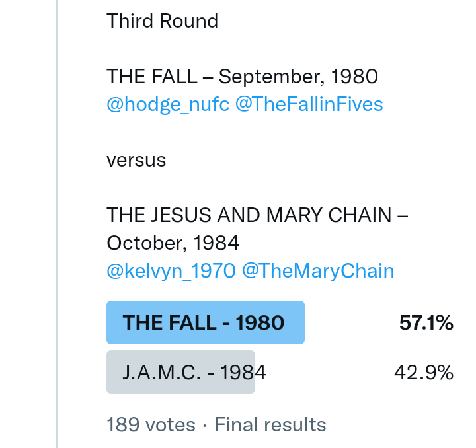Click the October, 1984 text line
476x448 pixels.
(173, 243)
